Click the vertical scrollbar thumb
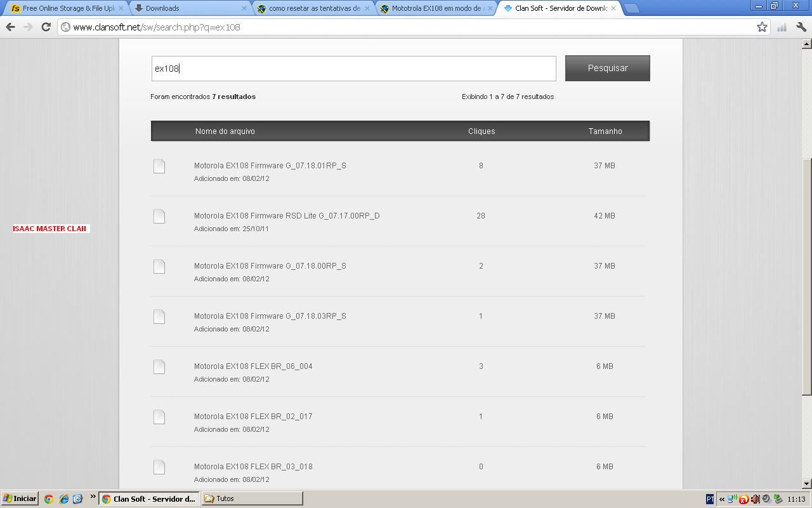This screenshot has width=812, height=508. [x=806, y=276]
